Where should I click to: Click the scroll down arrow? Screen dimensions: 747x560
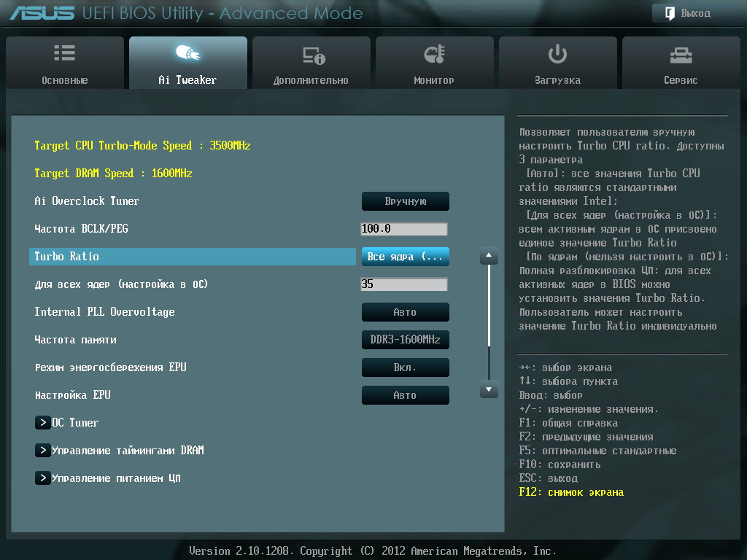pyautogui.click(x=489, y=389)
